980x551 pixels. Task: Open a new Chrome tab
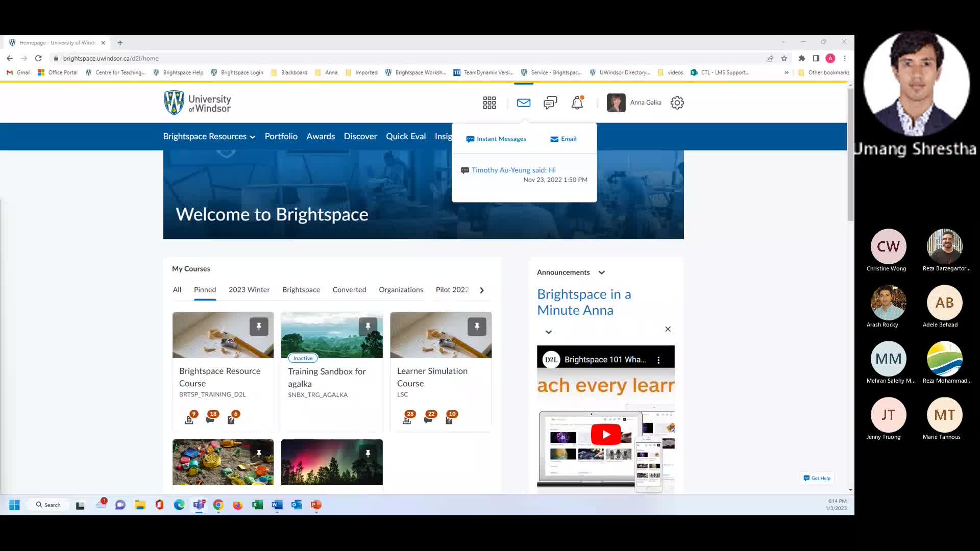pos(120,43)
